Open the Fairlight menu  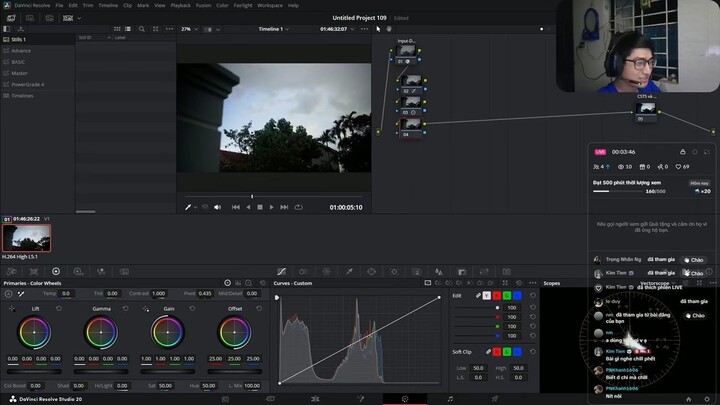(243, 6)
